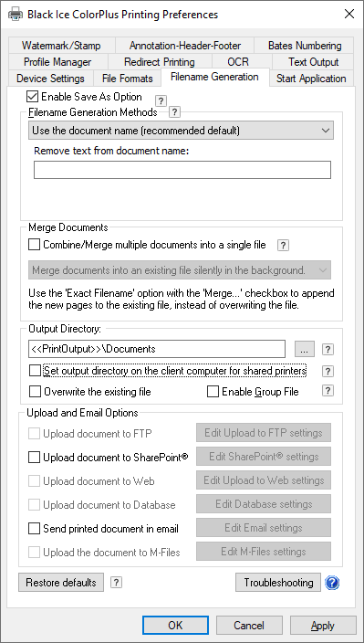This screenshot has width=364, height=643.
Task: Open the Watermark/Stamp tab
Action: click(61, 46)
